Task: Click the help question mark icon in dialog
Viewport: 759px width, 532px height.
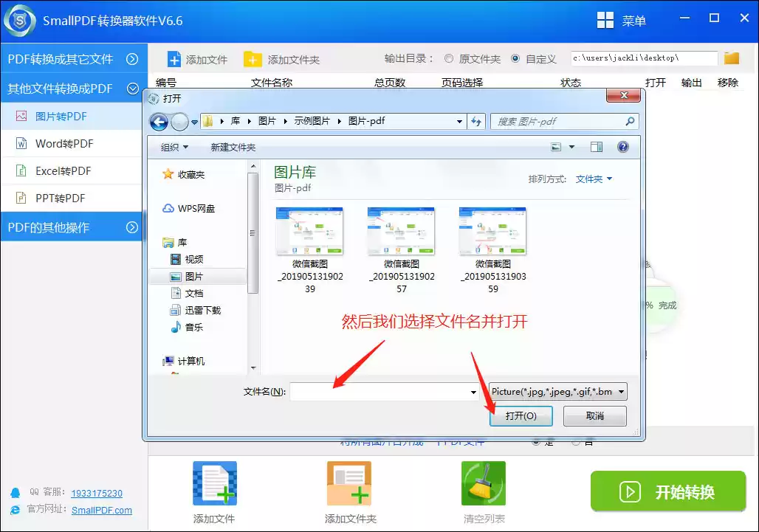Action: [622, 147]
